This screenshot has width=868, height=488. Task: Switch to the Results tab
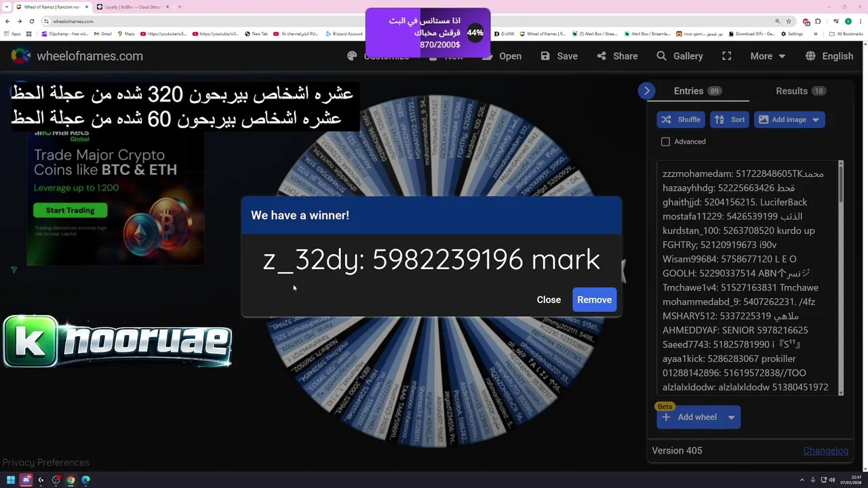800,91
